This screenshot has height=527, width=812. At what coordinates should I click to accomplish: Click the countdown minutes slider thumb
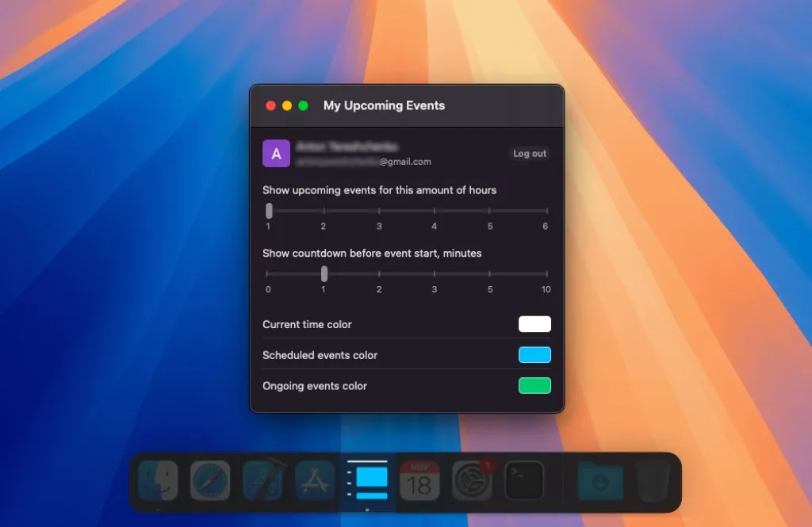(x=324, y=274)
